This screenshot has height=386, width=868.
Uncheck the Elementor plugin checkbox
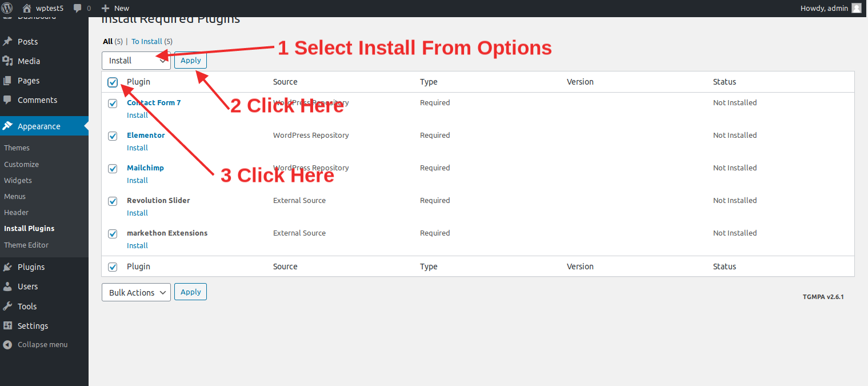coord(113,136)
